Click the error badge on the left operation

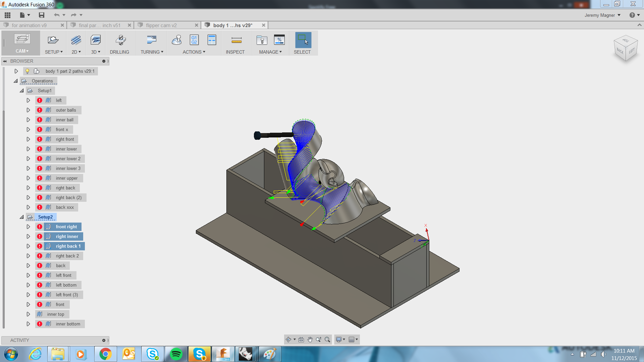click(40, 100)
